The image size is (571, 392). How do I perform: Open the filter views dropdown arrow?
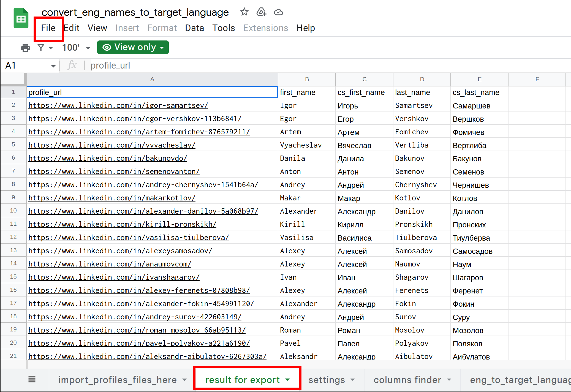tap(51, 48)
